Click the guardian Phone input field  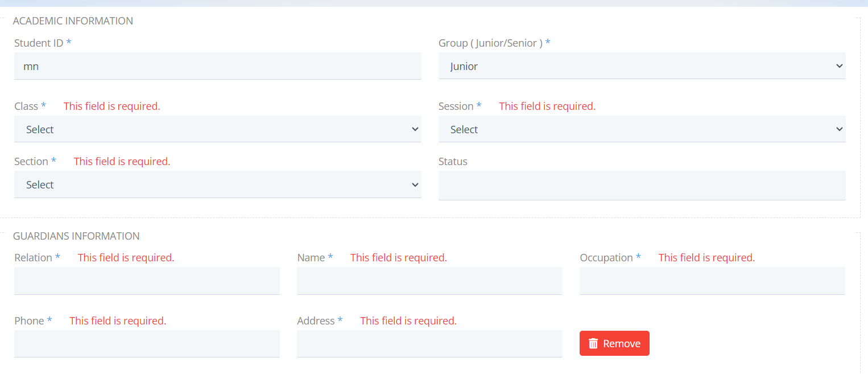click(147, 344)
